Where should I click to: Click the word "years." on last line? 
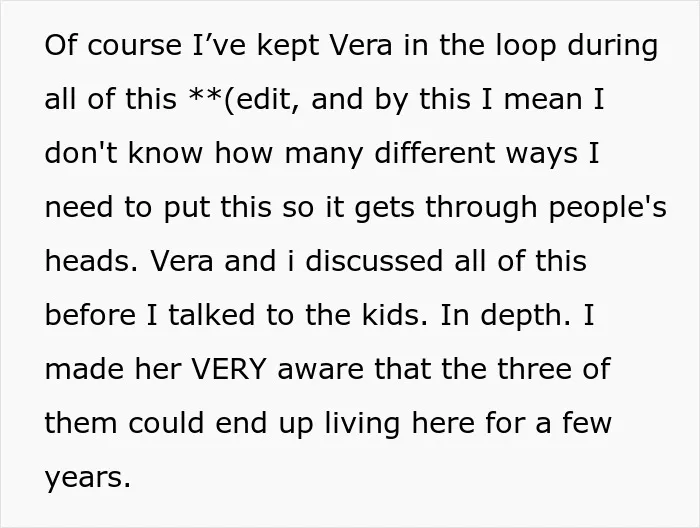(x=88, y=478)
